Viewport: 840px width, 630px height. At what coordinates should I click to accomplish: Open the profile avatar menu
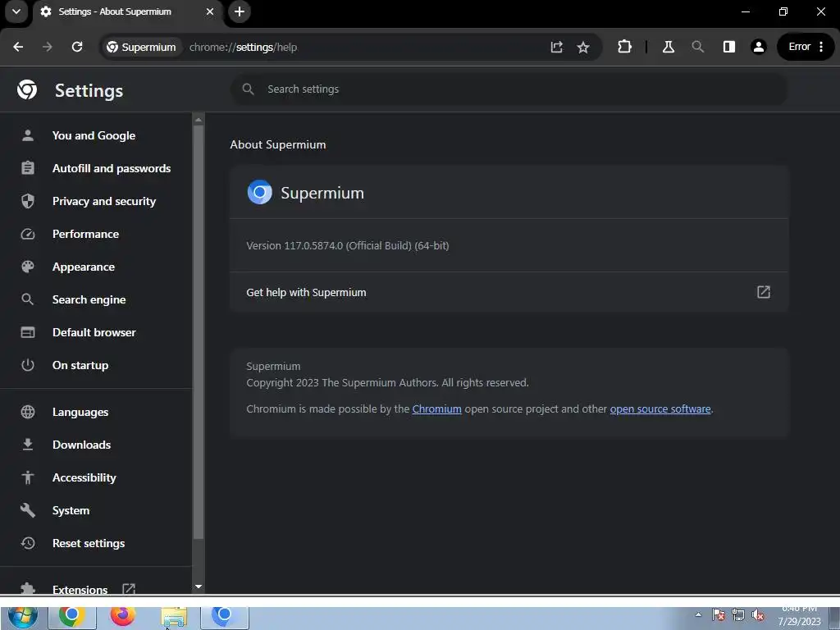click(759, 47)
